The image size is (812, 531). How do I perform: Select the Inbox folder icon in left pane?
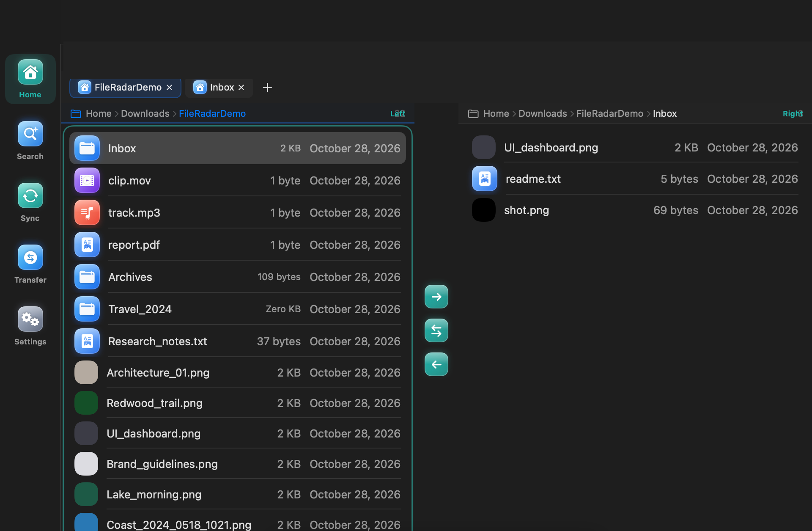tap(87, 148)
